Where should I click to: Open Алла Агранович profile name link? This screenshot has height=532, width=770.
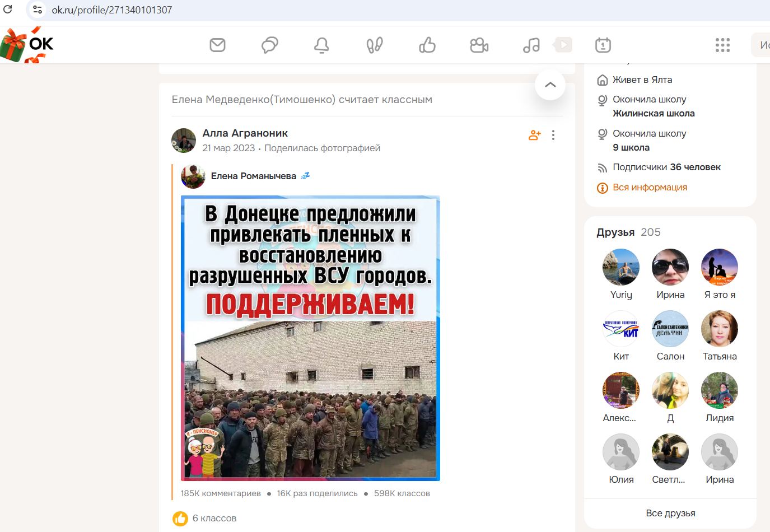[245, 133]
